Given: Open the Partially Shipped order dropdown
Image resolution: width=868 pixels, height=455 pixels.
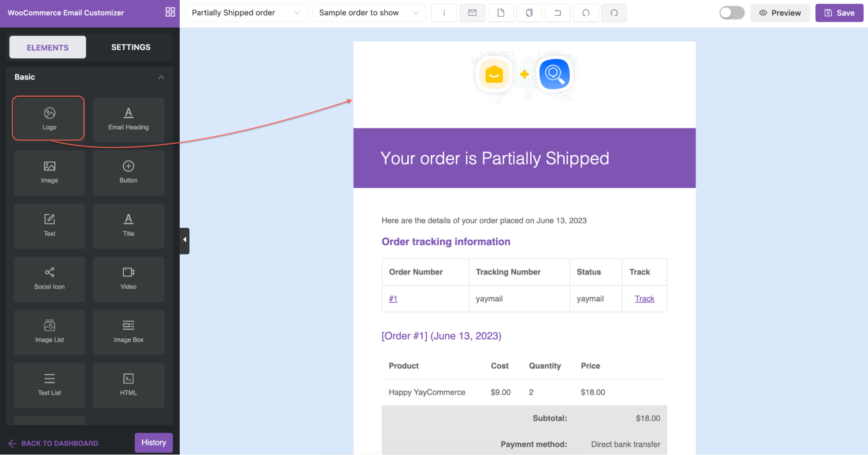Looking at the screenshot, I should coord(246,13).
